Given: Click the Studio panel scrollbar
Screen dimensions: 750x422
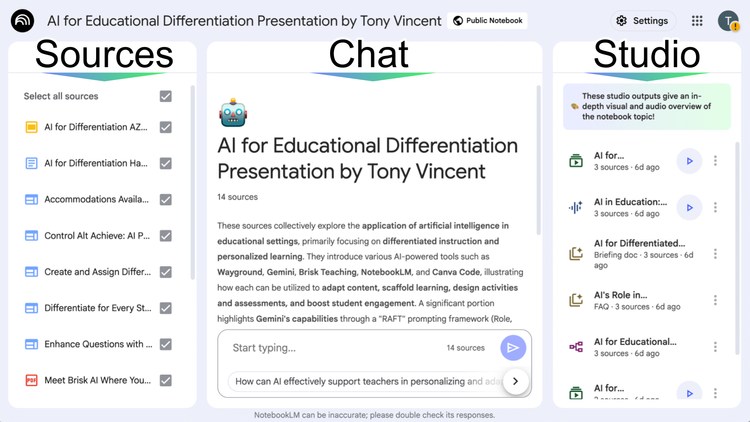Looking at the screenshot, I should click(x=737, y=249).
